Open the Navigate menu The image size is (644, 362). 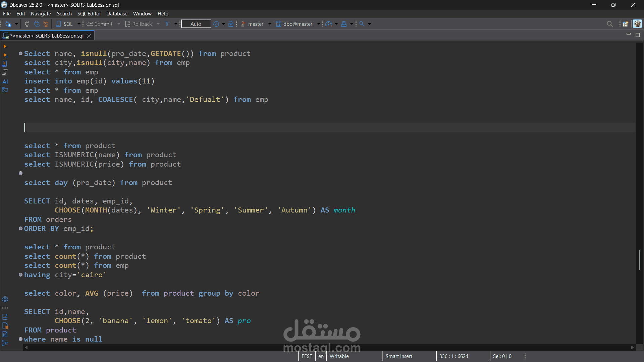pos(41,14)
